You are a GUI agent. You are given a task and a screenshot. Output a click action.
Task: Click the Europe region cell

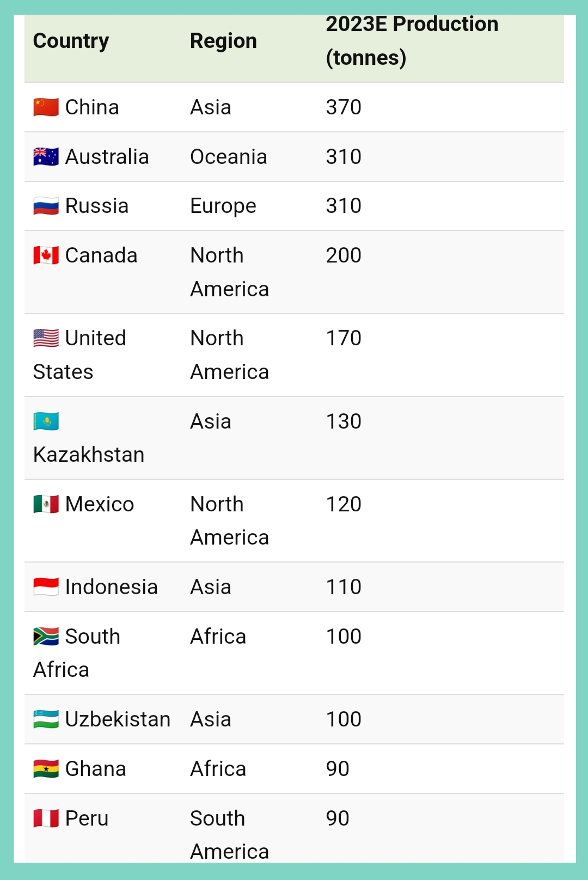(x=223, y=206)
